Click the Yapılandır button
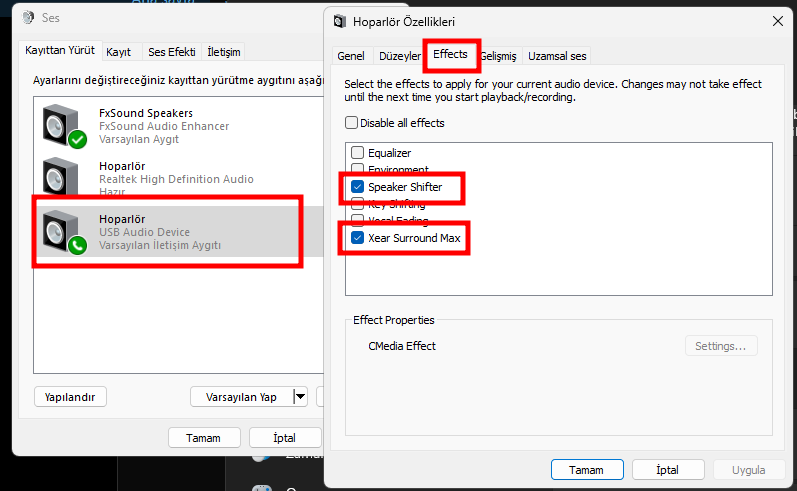The image size is (797, 491). point(70,397)
